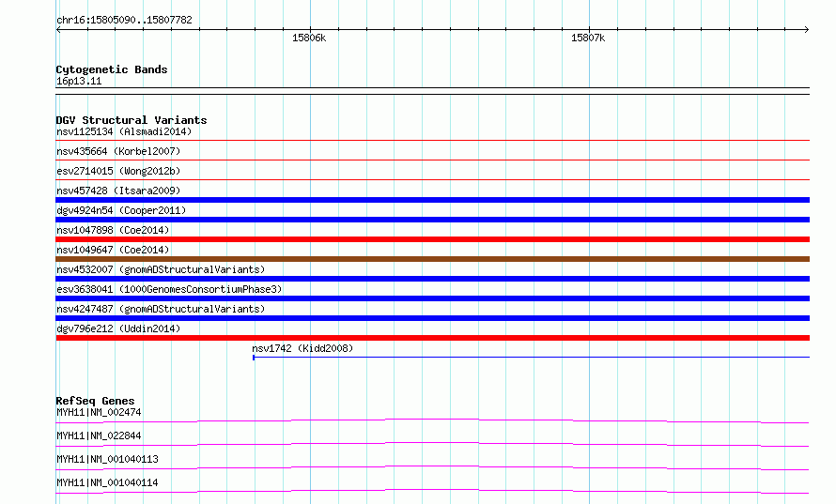Click the brown bar under nsv1049647
This screenshot has height=504, width=836.
click(x=432, y=259)
